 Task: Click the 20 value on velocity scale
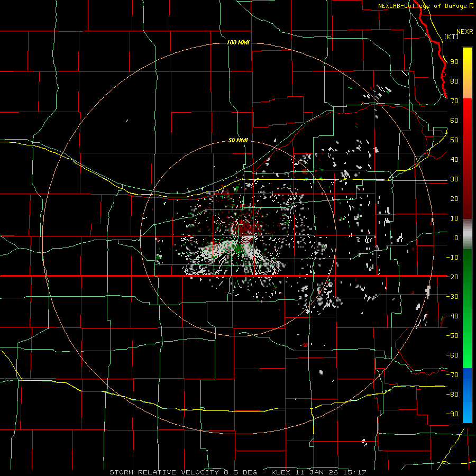coord(454,199)
